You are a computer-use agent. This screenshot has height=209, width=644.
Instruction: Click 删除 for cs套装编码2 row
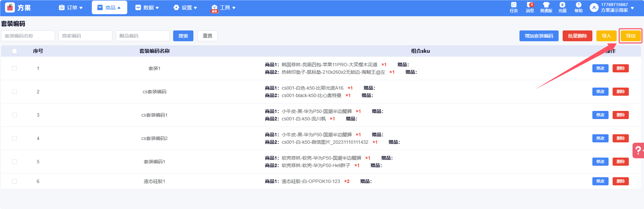621,138
